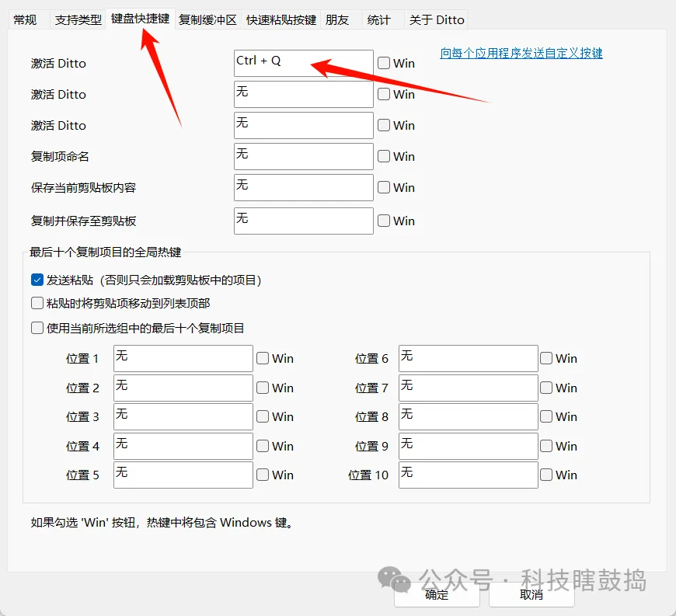Click the 位置 6 hotkey field
The width and height of the screenshot is (676, 616).
coord(469,359)
